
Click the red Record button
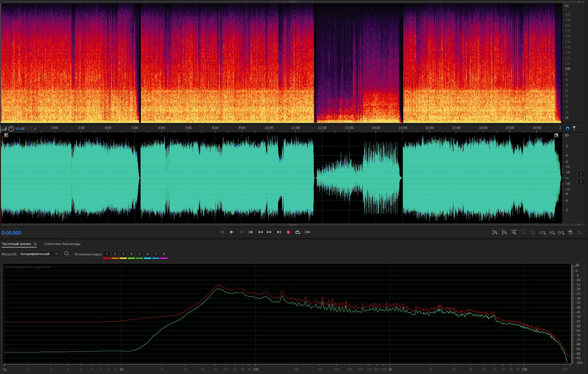[x=288, y=232]
